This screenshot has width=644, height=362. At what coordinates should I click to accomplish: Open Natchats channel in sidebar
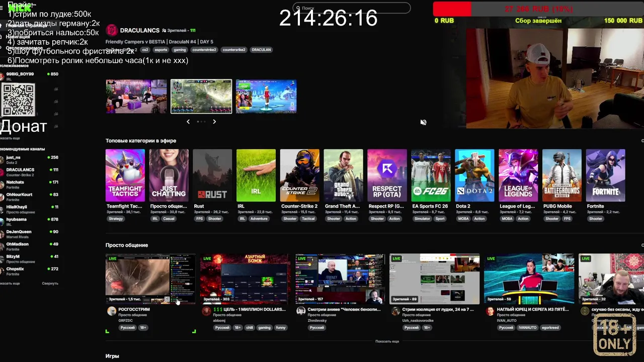pyautogui.click(x=29, y=185)
